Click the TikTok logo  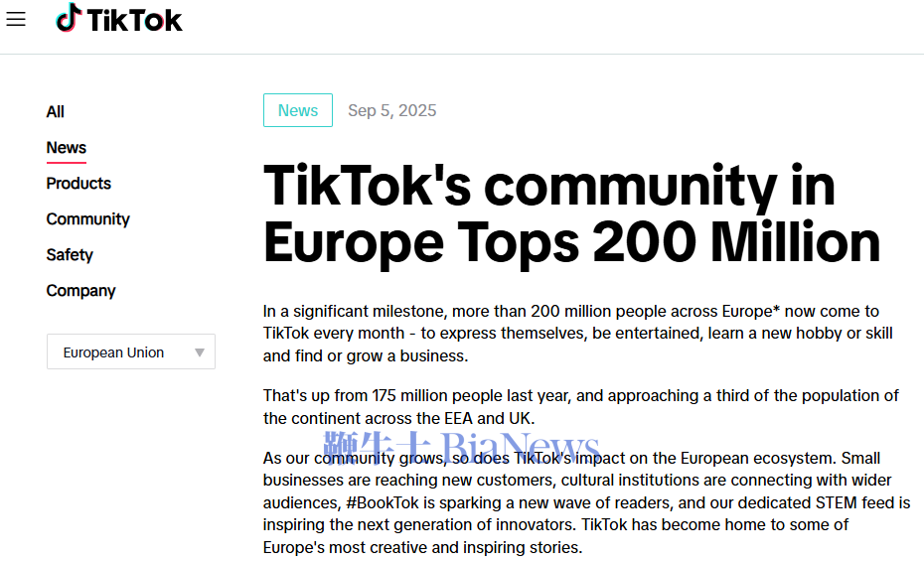click(119, 19)
